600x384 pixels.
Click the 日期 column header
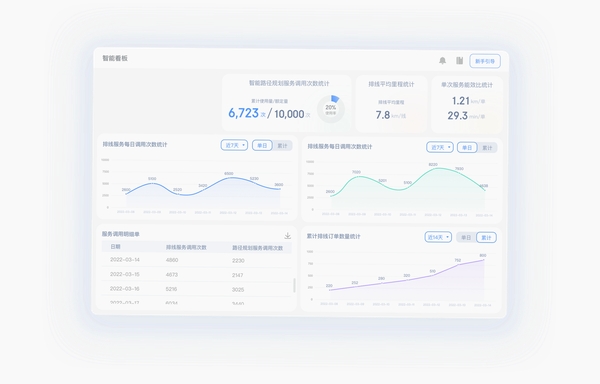click(x=116, y=247)
